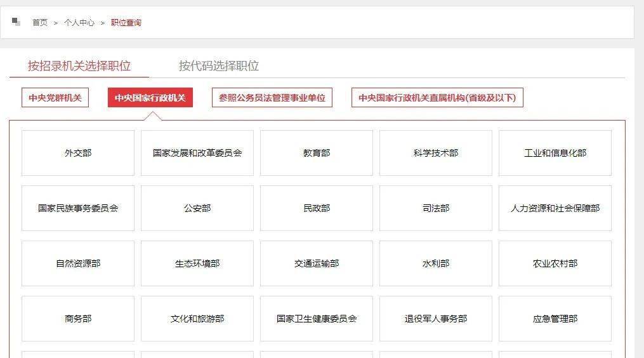644x358 pixels.
Task: Open 国家发展和改革委员会 tile
Action: coord(197,153)
